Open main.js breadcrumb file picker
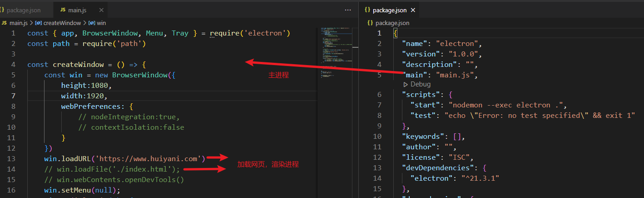This screenshot has height=198, width=644. [19, 23]
